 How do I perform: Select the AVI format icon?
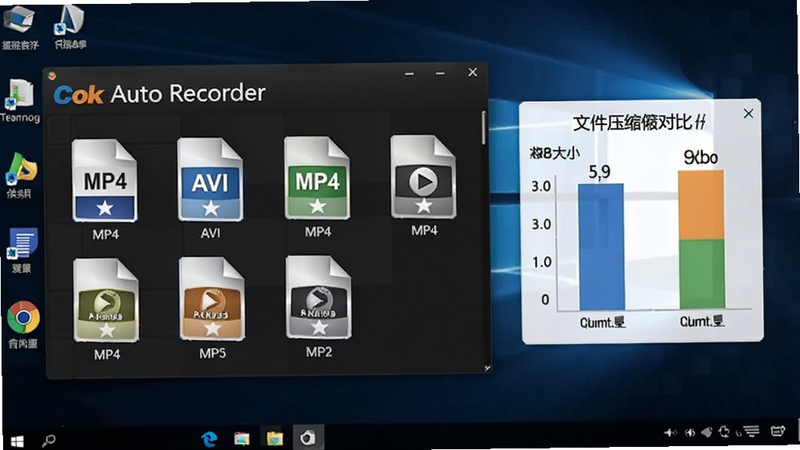(x=210, y=179)
